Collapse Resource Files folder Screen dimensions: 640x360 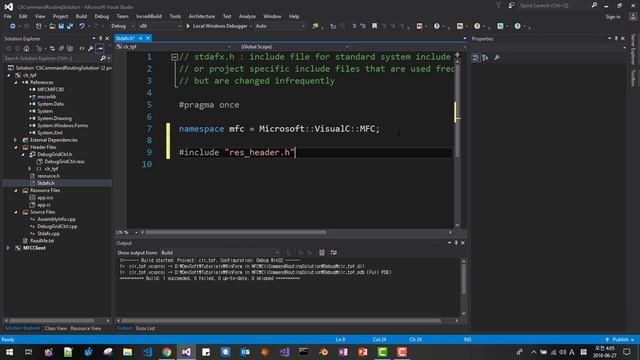tap(16, 191)
